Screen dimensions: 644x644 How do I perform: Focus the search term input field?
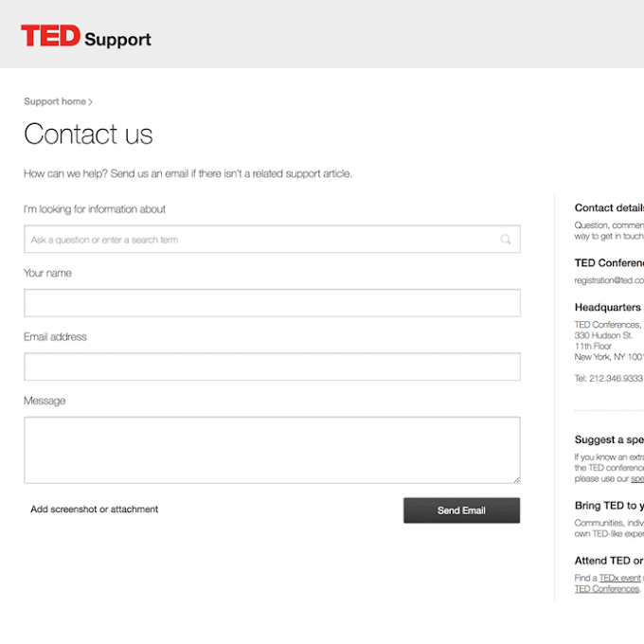(260, 240)
